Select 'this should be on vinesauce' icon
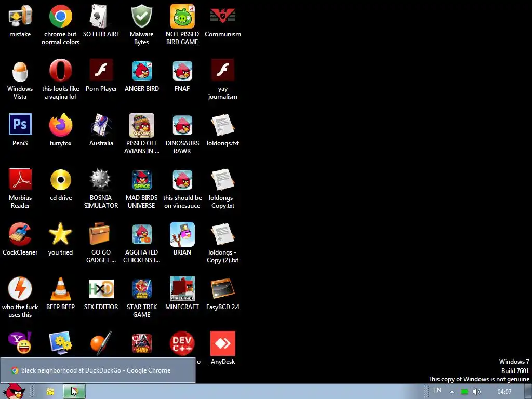This screenshot has height=399, width=532. (x=182, y=180)
